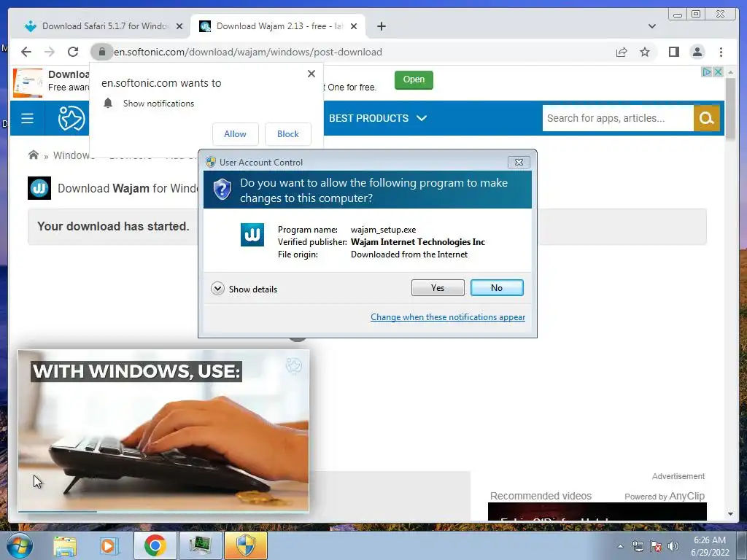
Task: Click Yes in User Account Control
Action: point(438,287)
